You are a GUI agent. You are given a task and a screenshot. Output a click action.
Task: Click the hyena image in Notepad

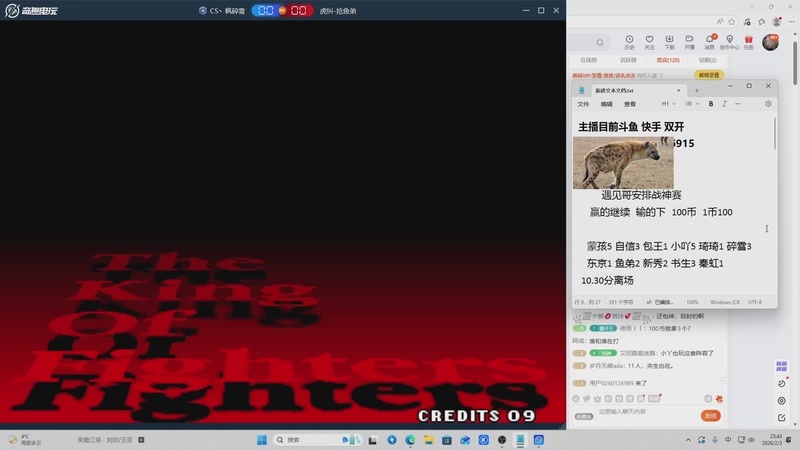click(623, 163)
